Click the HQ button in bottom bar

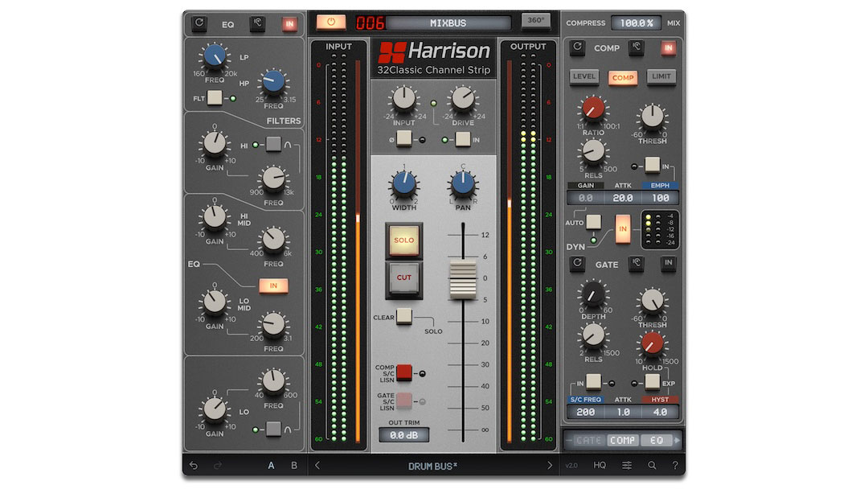pos(600,465)
